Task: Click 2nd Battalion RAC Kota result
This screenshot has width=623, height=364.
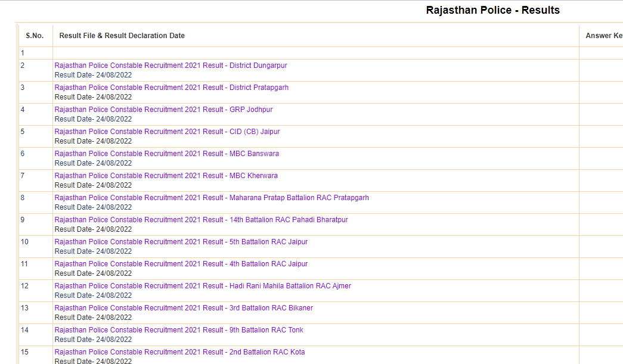Action: tap(179, 352)
